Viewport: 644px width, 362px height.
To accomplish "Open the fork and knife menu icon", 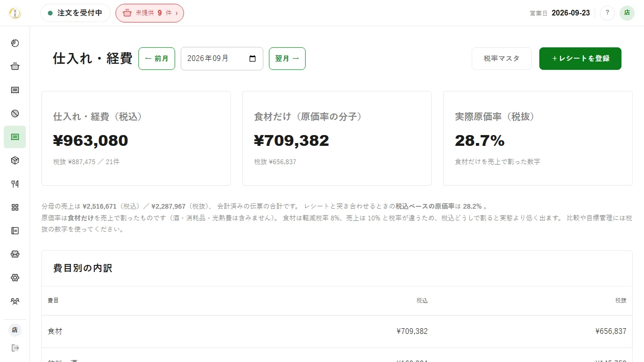I will pyautogui.click(x=15, y=184).
